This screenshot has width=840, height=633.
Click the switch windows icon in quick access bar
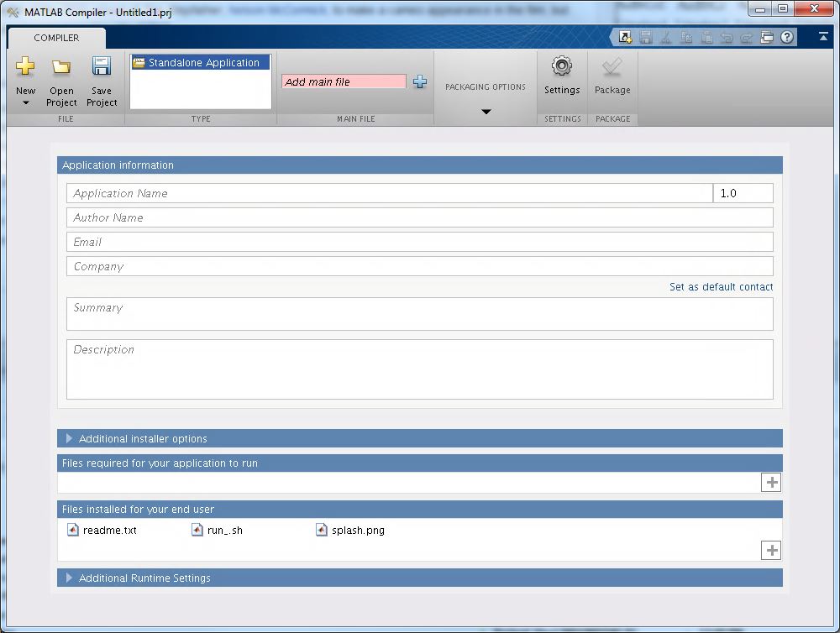[767, 37]
